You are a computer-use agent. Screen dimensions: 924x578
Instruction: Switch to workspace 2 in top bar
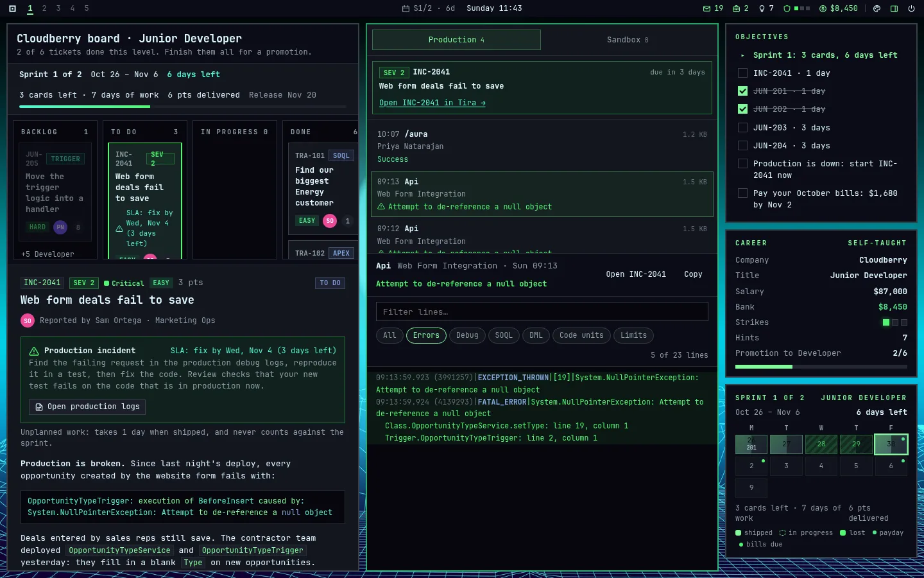click(x=44, y=8)
